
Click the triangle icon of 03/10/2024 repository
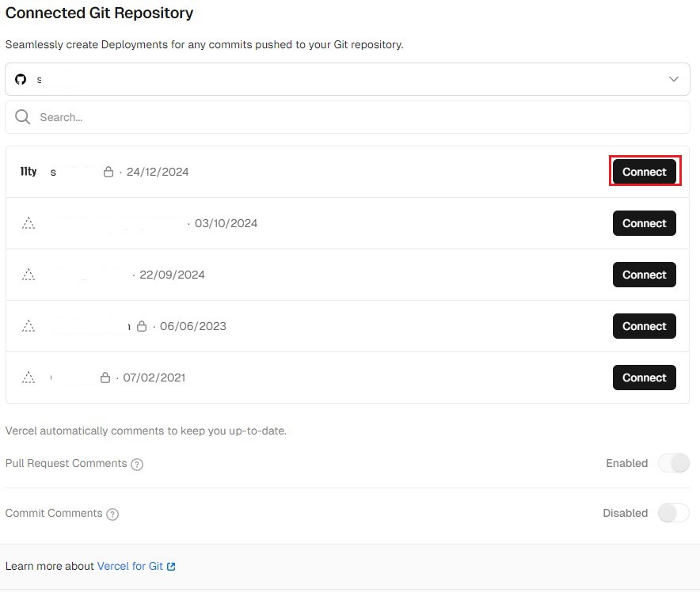click(x=29, y=223)
